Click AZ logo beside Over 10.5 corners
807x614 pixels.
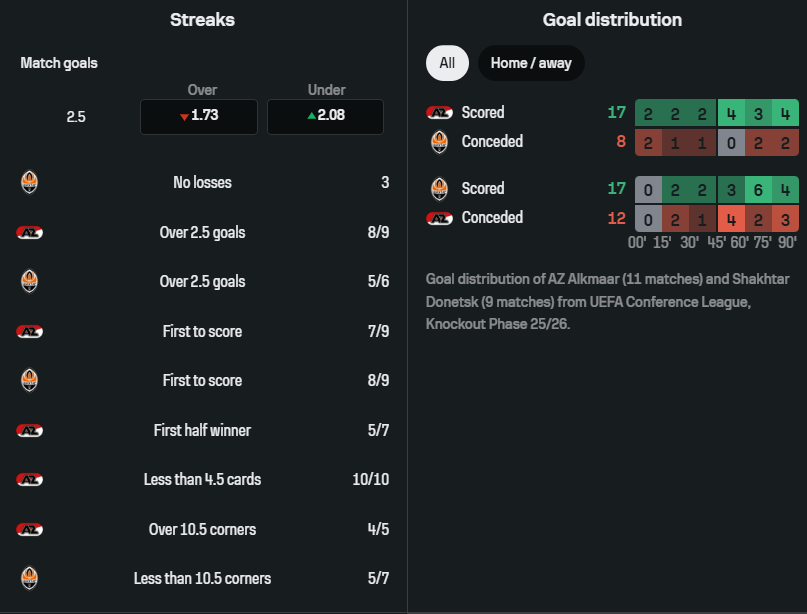pyautogui.click(x=30, y=530)
